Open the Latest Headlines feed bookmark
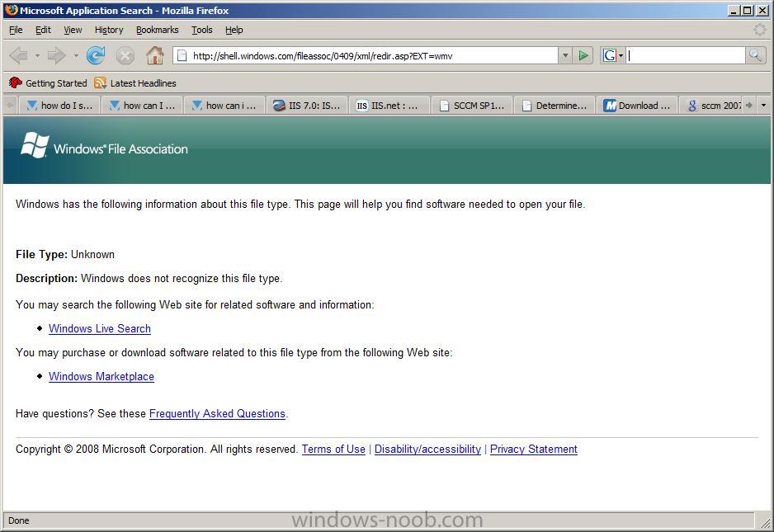Viewport: 774px width, 532px height. pyautogui.click(x=135, y=83)
